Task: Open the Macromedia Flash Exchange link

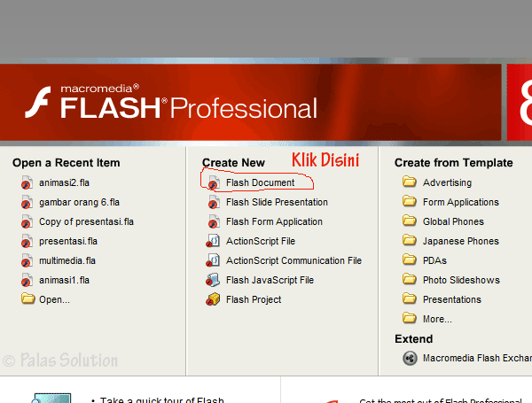Action: 477,358
